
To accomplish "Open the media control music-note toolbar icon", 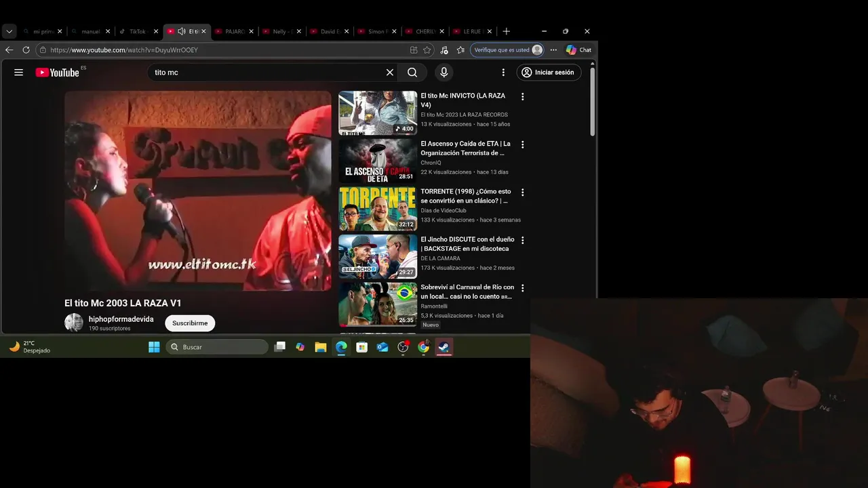I will click(444, 50).
